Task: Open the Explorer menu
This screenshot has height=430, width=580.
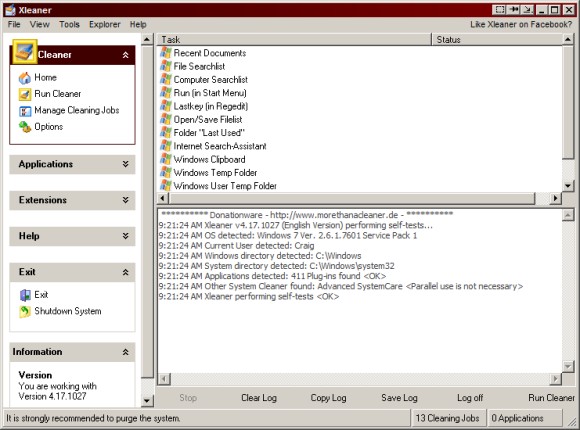Action: tap(105, 24)
